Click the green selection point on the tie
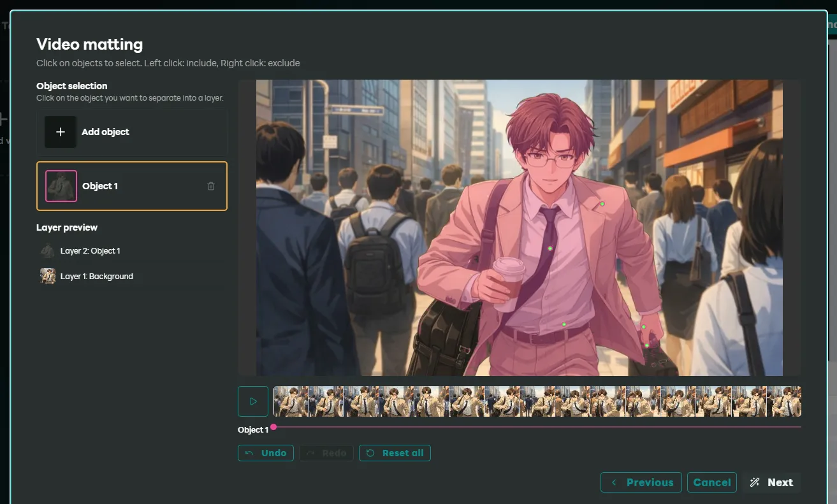This screenshot has width=837, height=504. click(550, 248)
